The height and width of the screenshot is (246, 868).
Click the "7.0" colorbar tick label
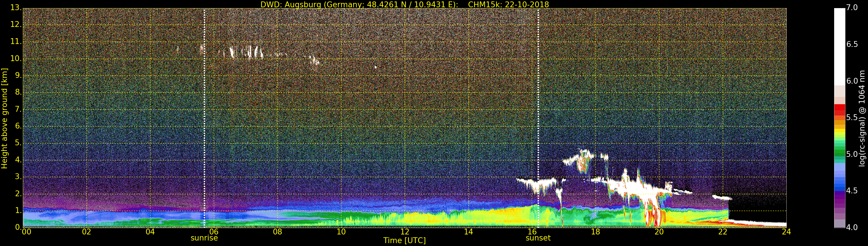tap(852, 8)
